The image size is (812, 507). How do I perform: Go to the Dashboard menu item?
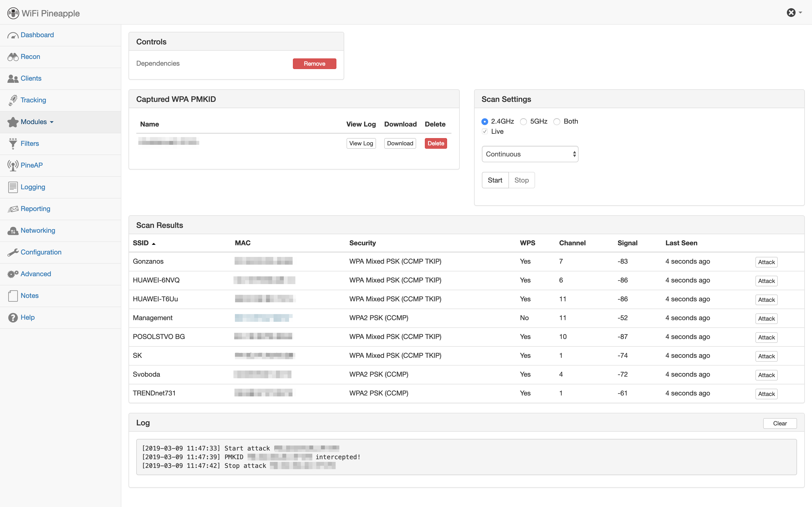[37, 35]
